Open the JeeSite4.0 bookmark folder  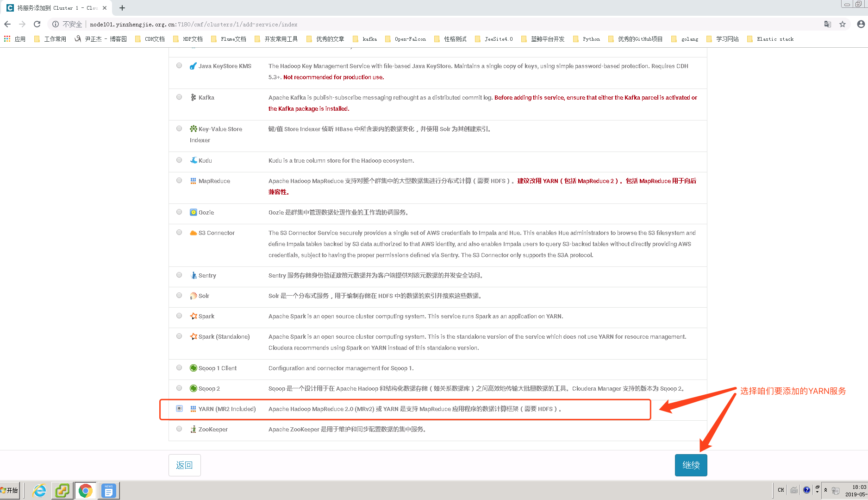[x=494, y=39]
